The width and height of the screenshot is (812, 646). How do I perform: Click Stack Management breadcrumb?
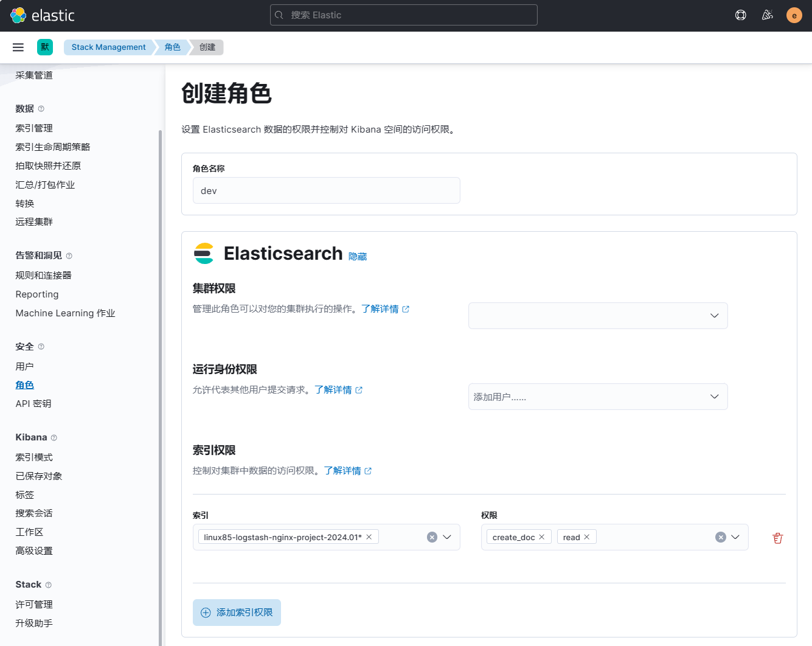[x=108, y=47]
